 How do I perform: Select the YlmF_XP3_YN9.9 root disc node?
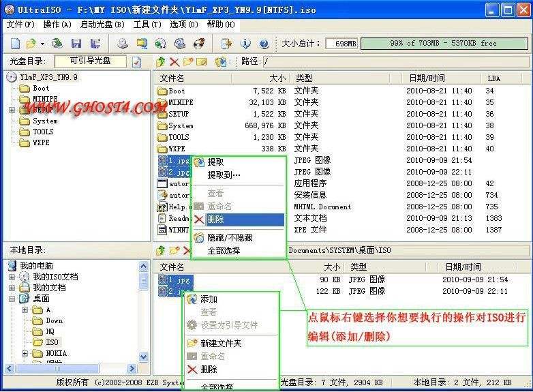48,77
